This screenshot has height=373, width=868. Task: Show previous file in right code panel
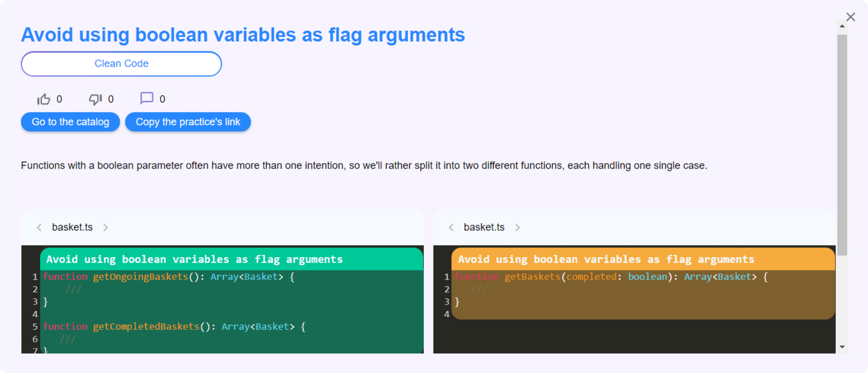click(x=451, y=227)
